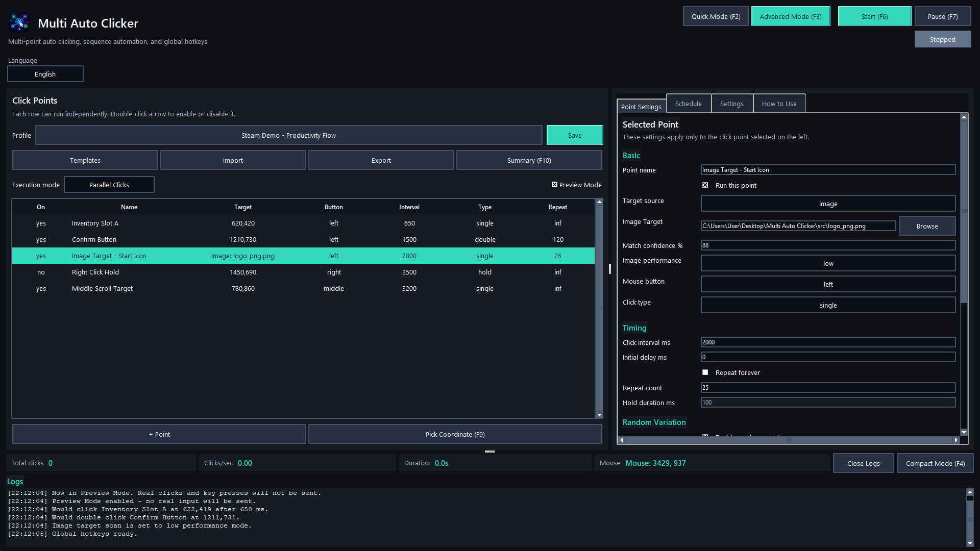Click the Image Target path field

(798, 226)
